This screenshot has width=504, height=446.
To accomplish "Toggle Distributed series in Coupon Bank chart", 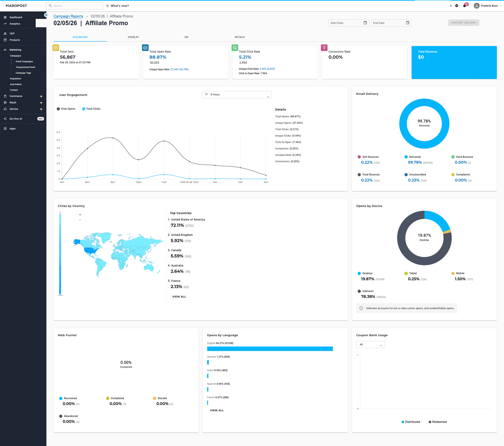I will [411, 422].
